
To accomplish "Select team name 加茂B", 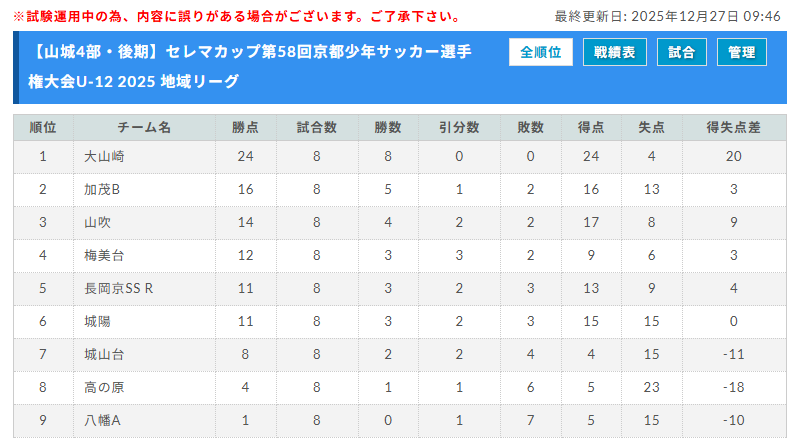I will (x=102, y=189).
